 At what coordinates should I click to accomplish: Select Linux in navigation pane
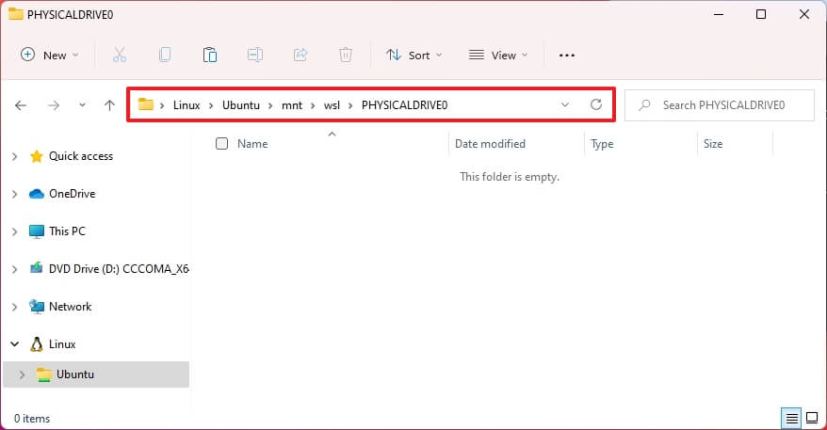tap(62, 344)
